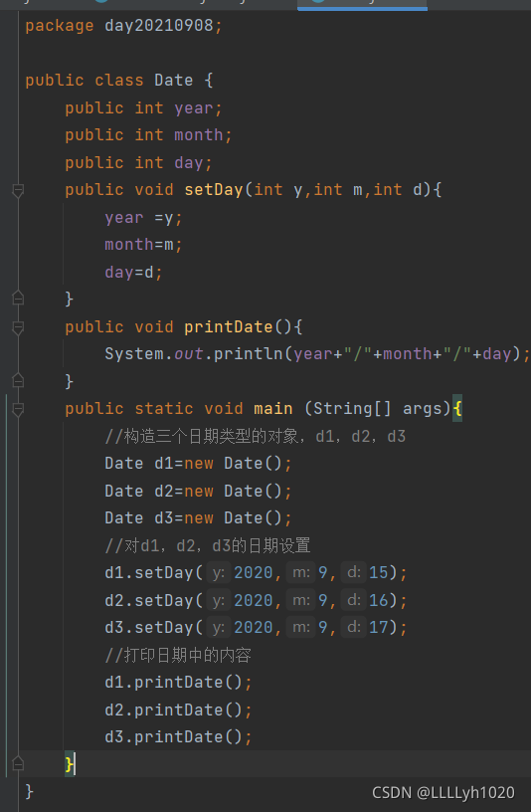Click fold end marker closing main method
531x812 pixels.
[18, 764]
